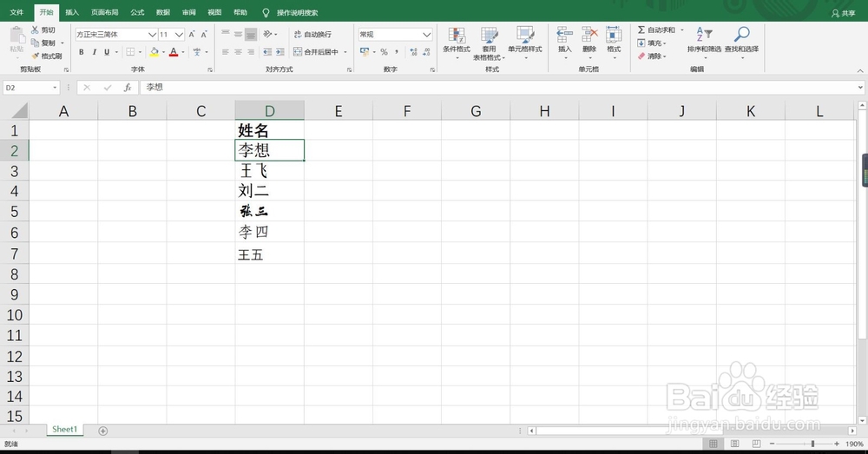Click the Insert cells (插入) icon
The width and height of the screenshot is (868, 454).
tap(565, 36)
